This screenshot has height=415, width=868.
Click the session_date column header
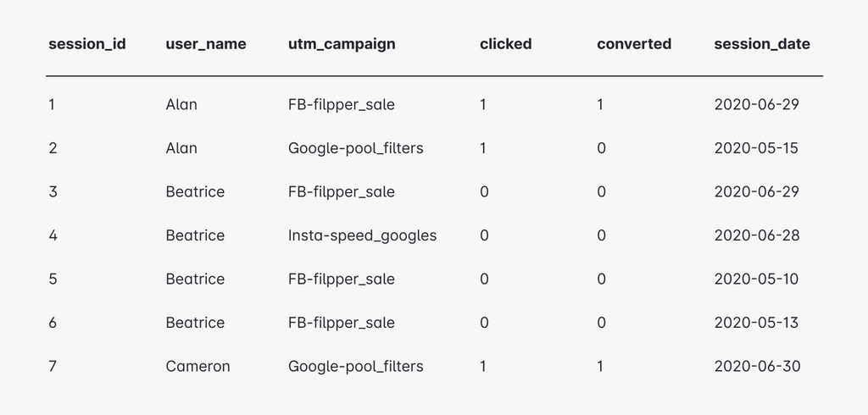[x=762, y=44]
